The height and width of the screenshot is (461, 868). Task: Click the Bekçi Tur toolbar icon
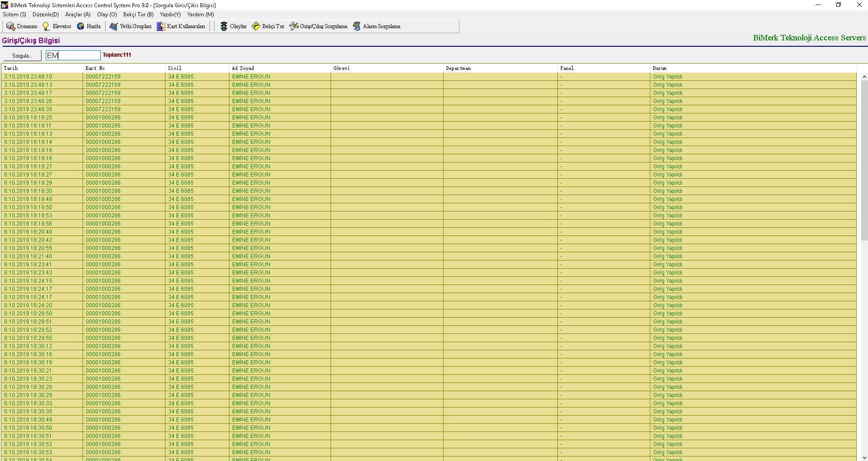(x=256, y=26)
